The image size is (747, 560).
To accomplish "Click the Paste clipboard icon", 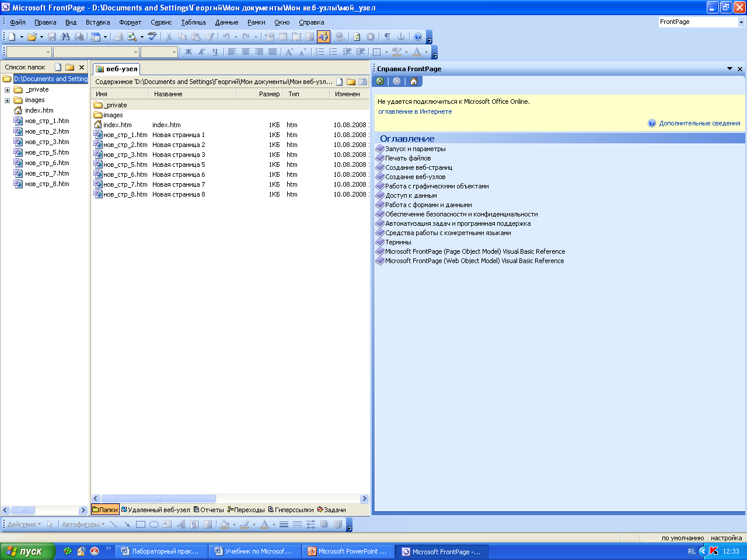I will (x=196, y=37).
